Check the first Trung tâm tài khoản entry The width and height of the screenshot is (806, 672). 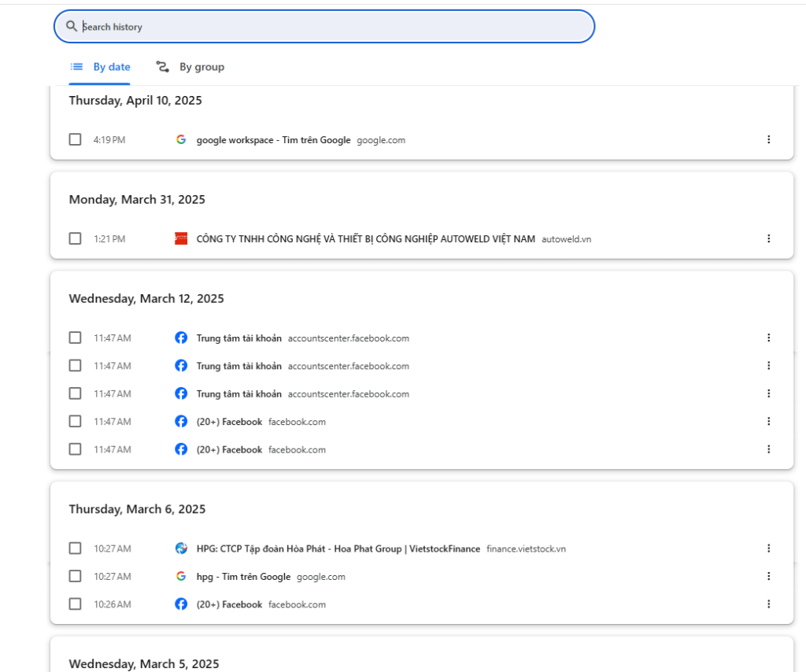(75, 338)
